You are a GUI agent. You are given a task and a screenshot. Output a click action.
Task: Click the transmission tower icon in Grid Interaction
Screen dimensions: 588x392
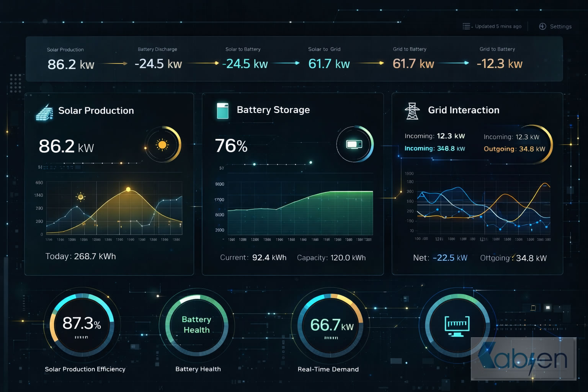412,111
